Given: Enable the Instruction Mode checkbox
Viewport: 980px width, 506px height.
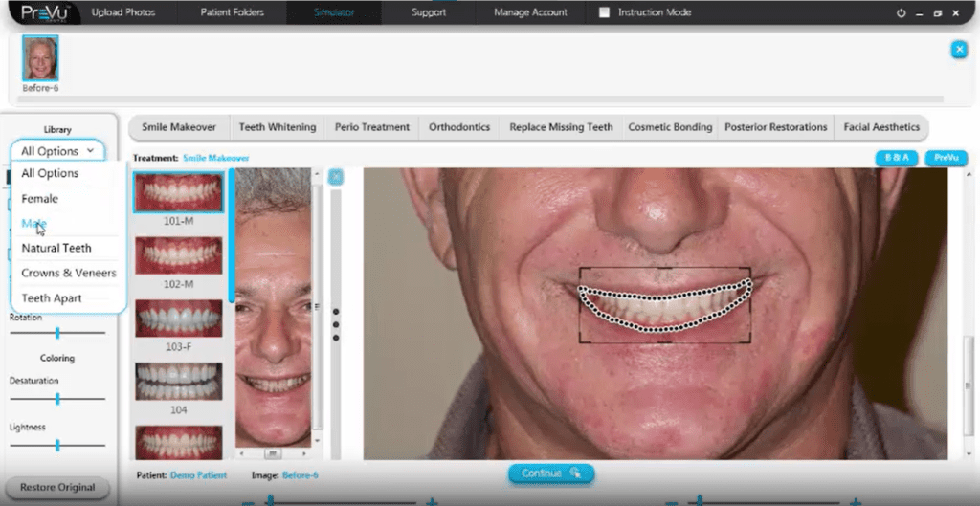Looking at the screenshot, I should pyautogui.click(x=604, y=13).
